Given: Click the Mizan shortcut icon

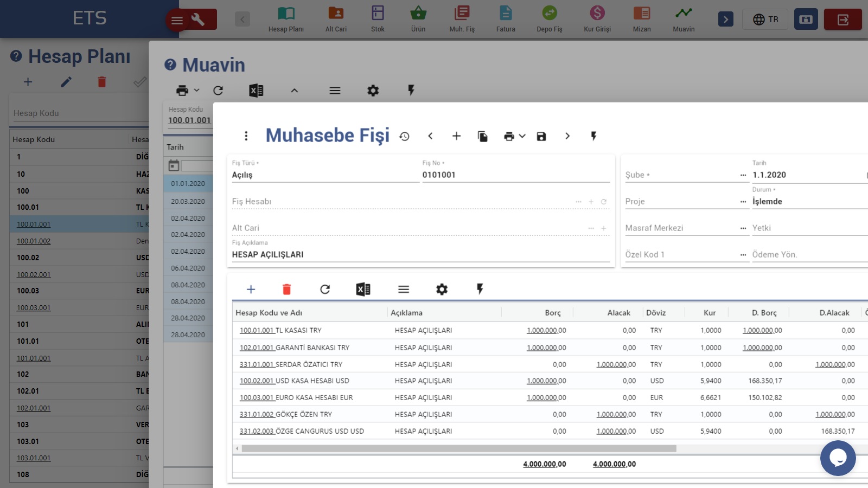Looking at the screenshot, I should pos(642,13).
